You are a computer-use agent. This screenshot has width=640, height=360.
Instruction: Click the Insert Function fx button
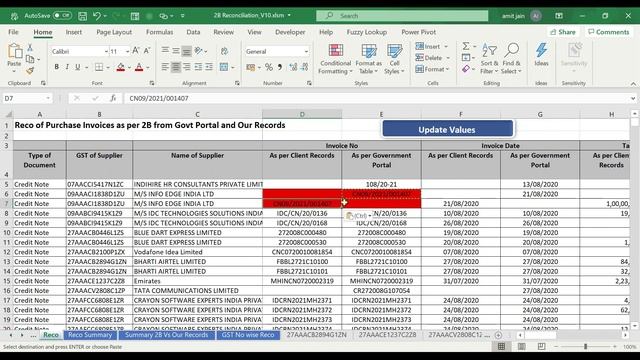(x=113, y=98)
